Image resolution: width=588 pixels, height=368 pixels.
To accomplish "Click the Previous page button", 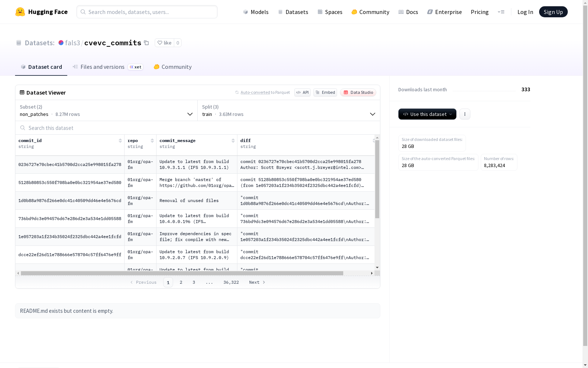I will coord(143,282).
